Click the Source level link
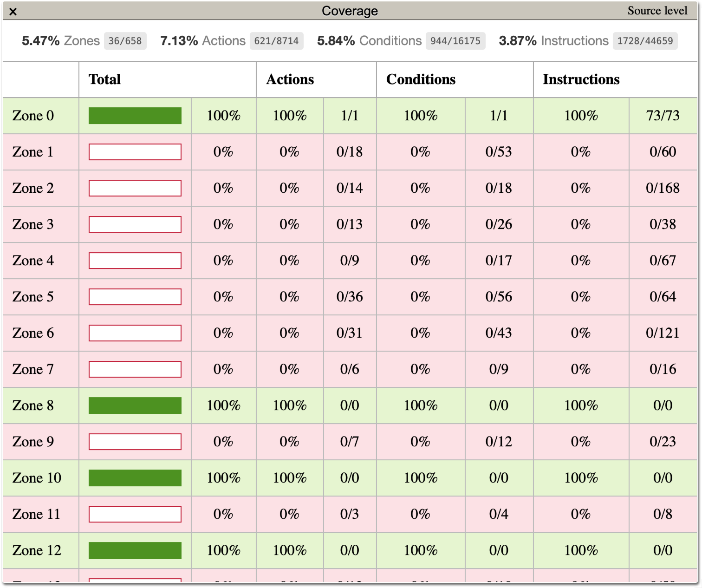Viewport: 702px width, 588px height. [x=657, y=11]
